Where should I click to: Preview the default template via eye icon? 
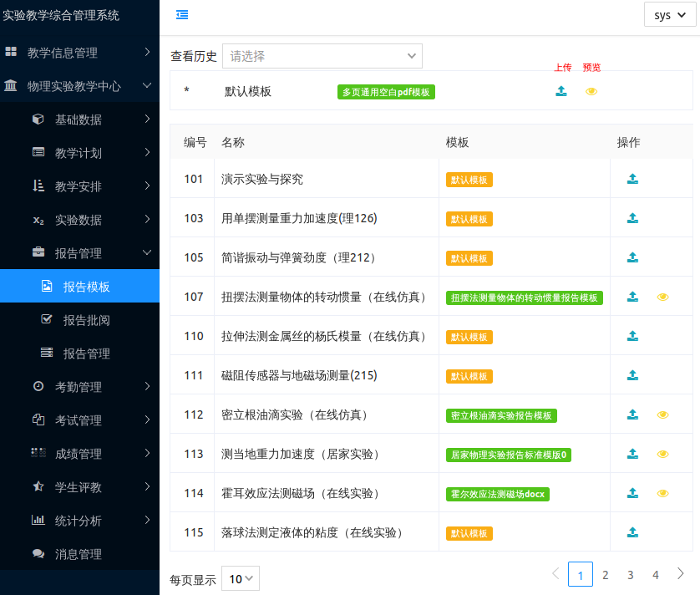591,91
